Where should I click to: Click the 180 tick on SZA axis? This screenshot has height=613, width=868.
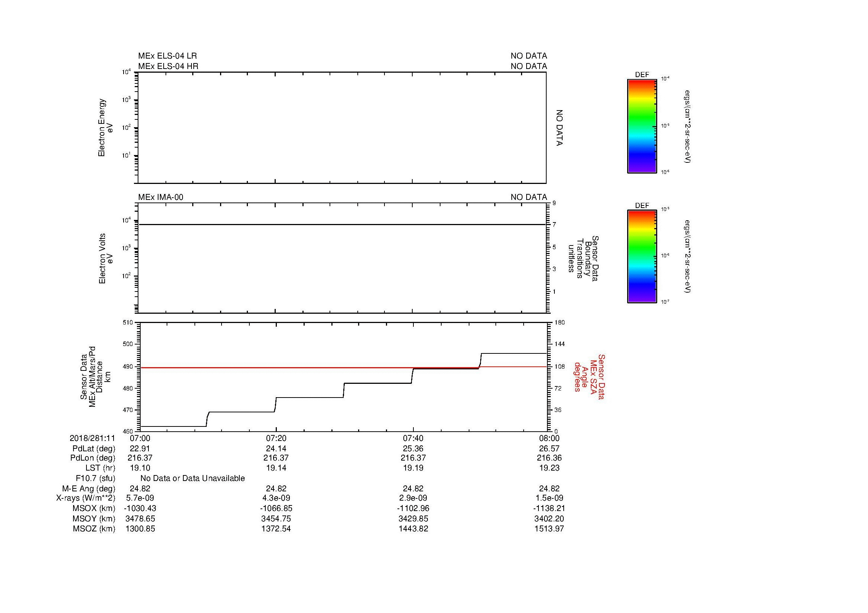pyautogui.click(x=560, y=323)
